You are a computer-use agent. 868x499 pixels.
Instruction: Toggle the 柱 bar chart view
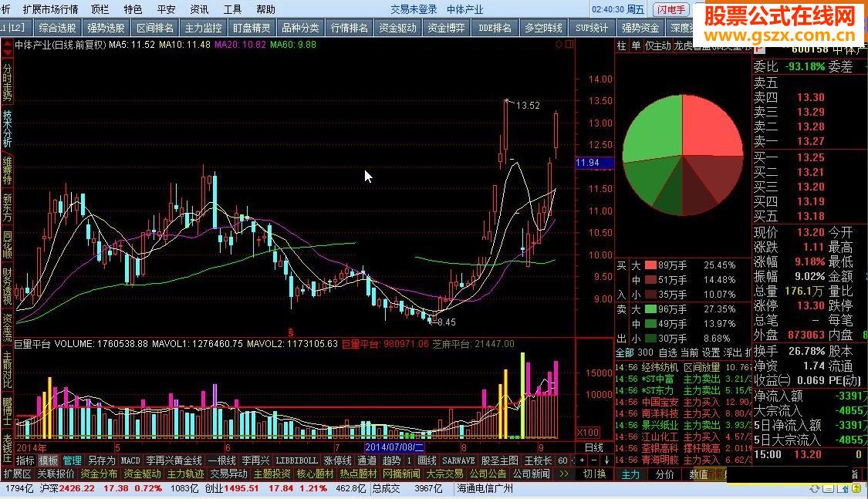click(622, 46)
